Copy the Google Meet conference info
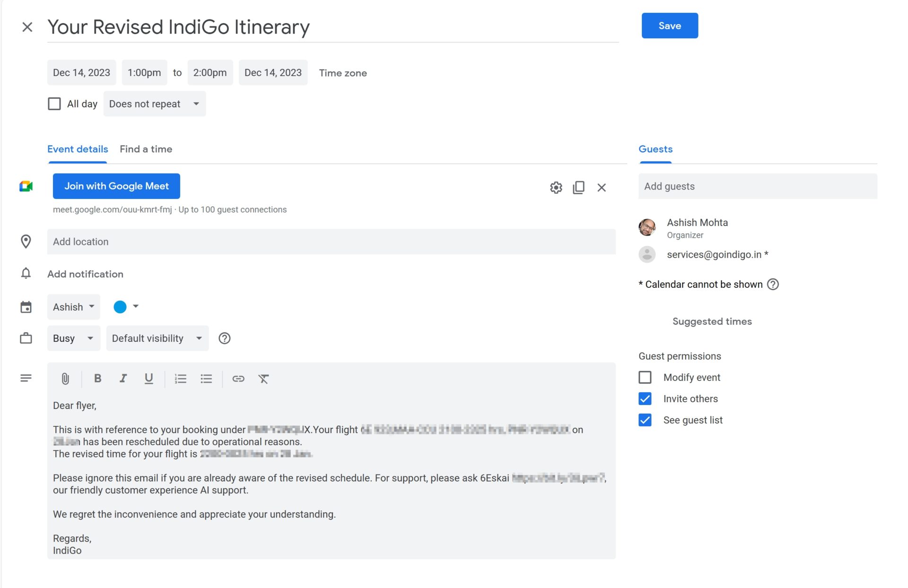The height and width of the screenshot is (588, 908). click(578, 188)
